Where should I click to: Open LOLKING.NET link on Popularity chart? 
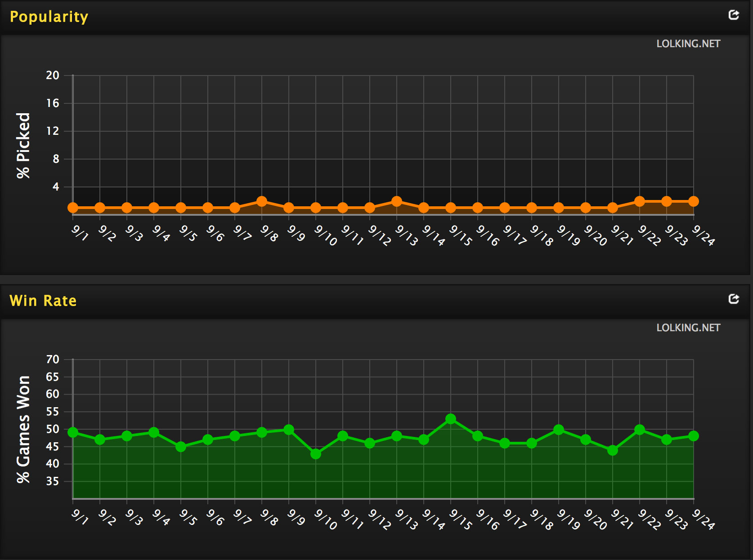pos(688,44)
